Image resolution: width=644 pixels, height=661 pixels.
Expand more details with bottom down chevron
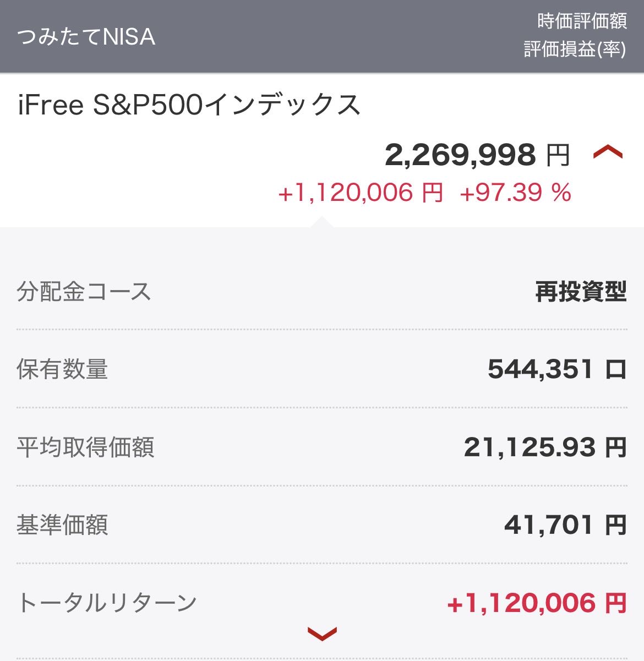(x=322, y=634)
